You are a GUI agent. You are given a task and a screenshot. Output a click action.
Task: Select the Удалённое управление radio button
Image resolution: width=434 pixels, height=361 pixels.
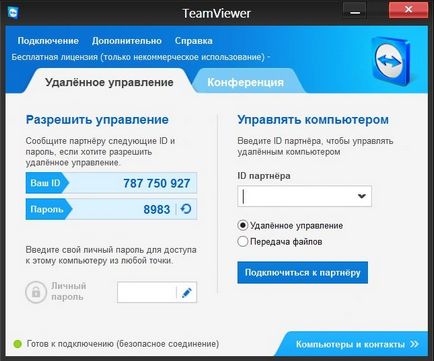click(x=243, y=226)
